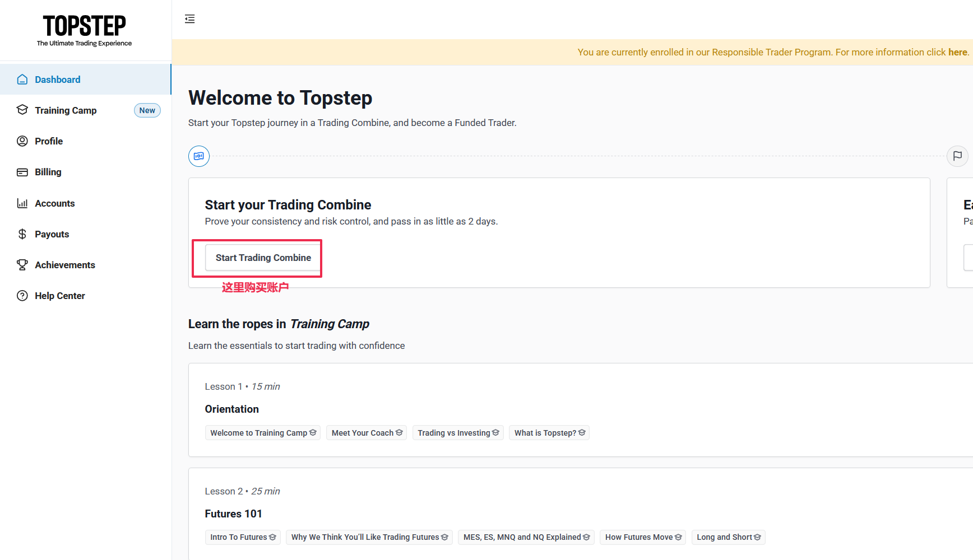Click the Accounts bar chart icon
This screenshot has height=560, width=973.
[x=22, y=203]
